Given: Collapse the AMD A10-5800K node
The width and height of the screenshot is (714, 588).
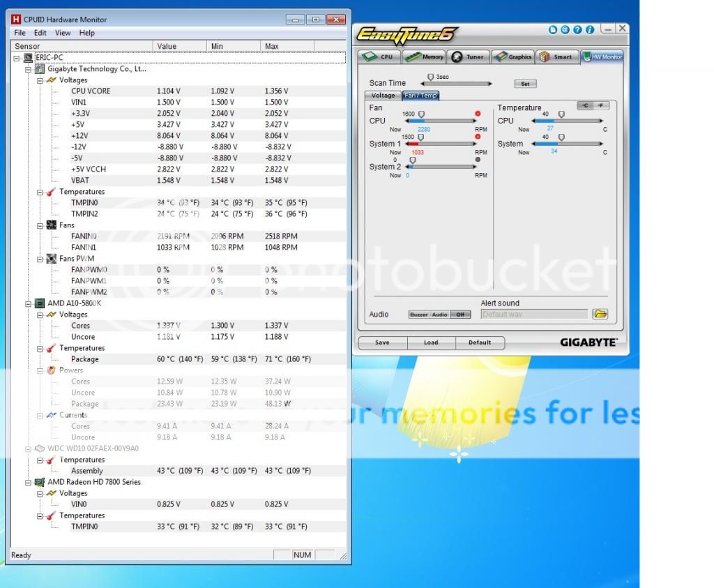Looking at the screenshot, I should 28,304.
